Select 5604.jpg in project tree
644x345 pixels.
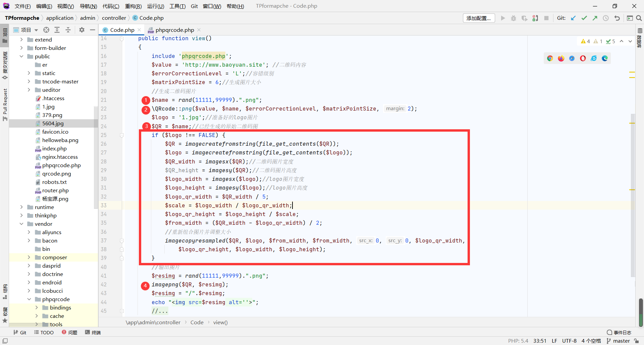point(54,123)
